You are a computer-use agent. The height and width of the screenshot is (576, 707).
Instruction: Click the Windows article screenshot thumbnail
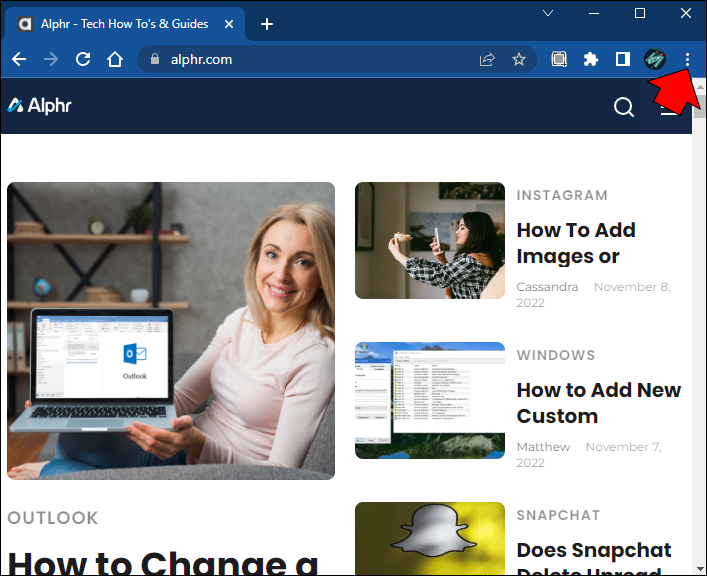pos(430,400)
